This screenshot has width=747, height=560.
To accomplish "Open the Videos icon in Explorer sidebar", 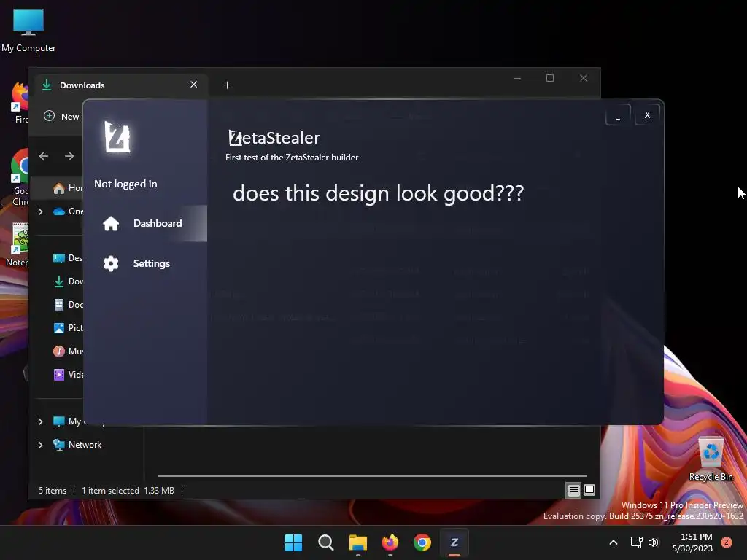I will (x=59, y=375).
